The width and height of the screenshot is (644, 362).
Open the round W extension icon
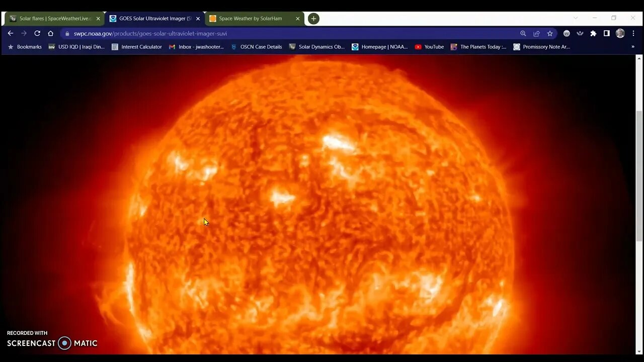click(x=567, y=33)
